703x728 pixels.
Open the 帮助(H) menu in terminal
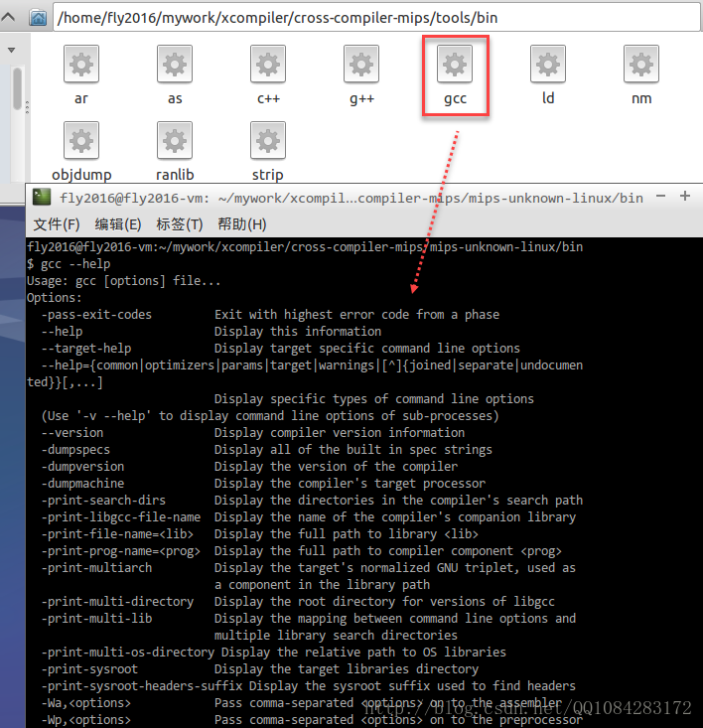coord(241,224)
